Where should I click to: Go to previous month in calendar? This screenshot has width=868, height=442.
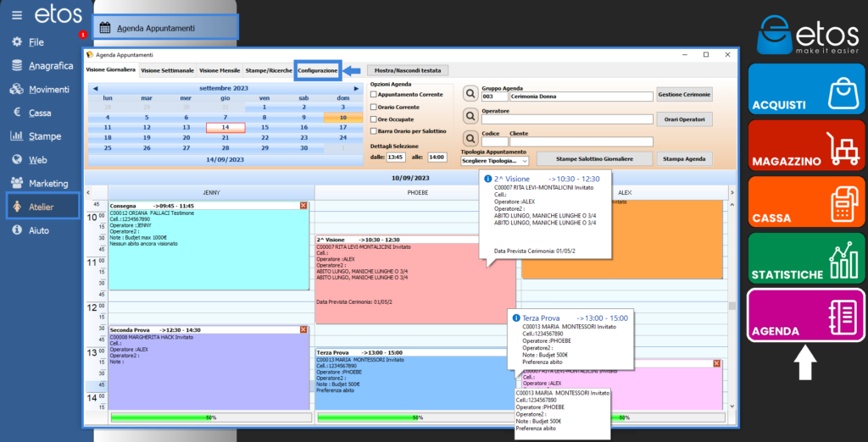(x=95, y=89)
